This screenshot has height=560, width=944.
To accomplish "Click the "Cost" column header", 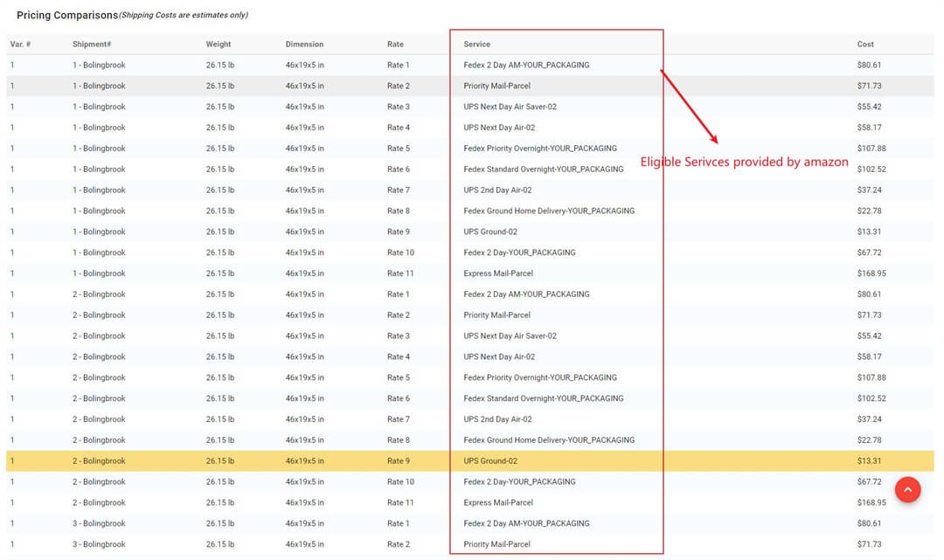I will [x=865, y=45].
